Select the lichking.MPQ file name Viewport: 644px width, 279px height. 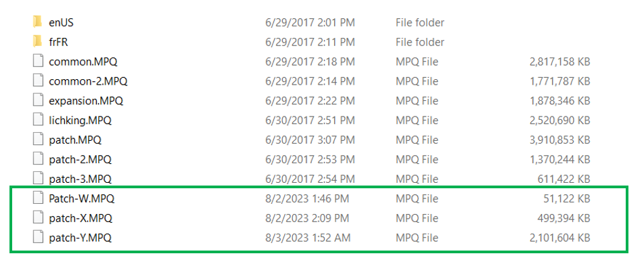pyautogui.click(x=80, y=121)
